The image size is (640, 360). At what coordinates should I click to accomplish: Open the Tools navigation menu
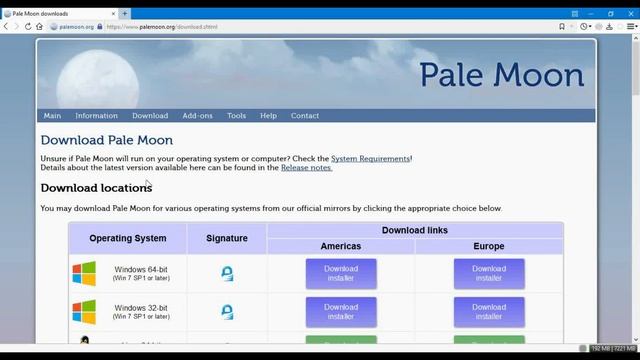[237, 116]
